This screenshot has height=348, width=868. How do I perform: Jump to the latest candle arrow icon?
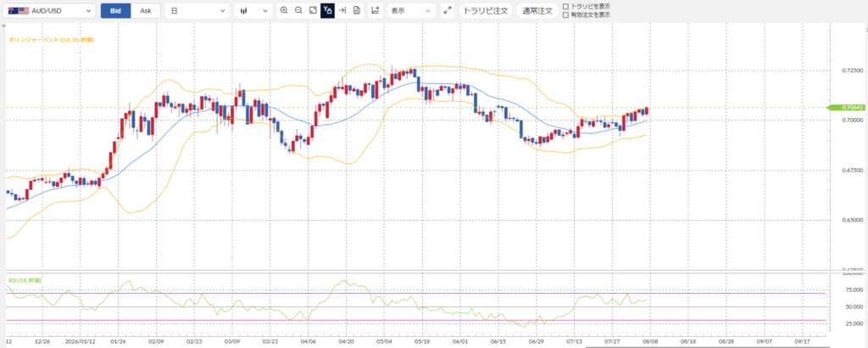pos(342,10)
